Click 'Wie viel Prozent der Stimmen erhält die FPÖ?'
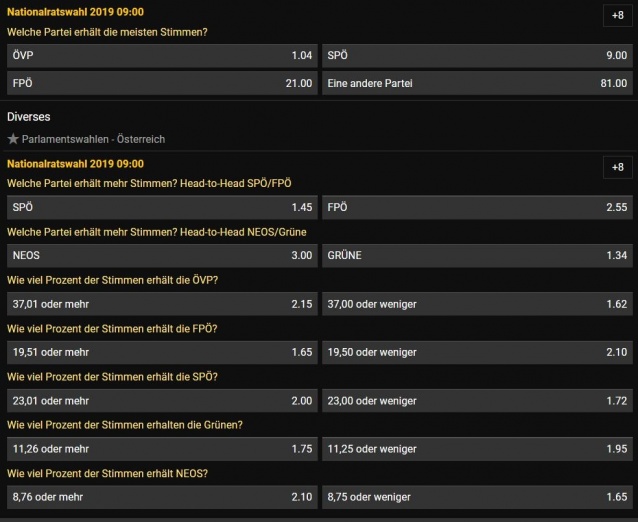Screen dimensions: 638x522 click(x=112, y=329)
